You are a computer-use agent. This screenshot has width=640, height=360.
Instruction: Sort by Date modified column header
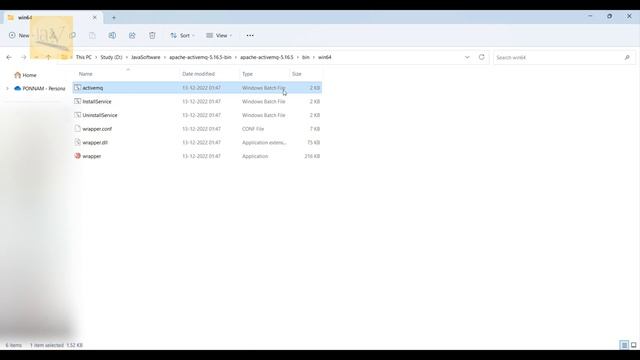point(198,74)
